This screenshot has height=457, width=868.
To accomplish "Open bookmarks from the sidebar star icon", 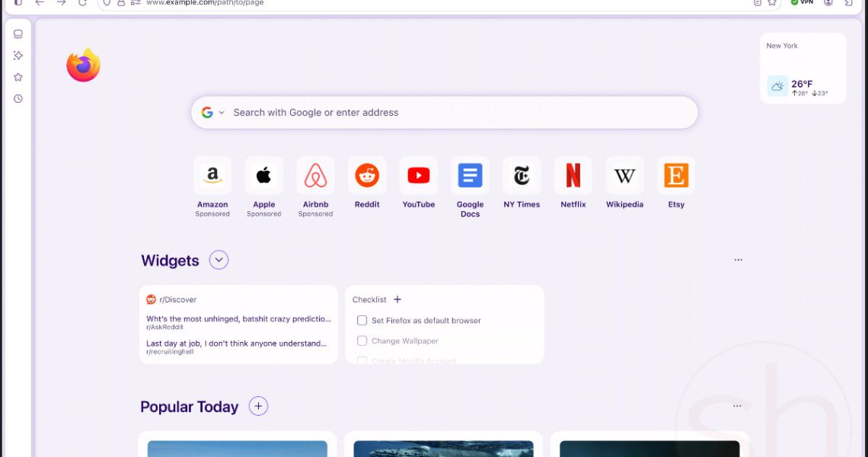I will (x=18, y=77).
